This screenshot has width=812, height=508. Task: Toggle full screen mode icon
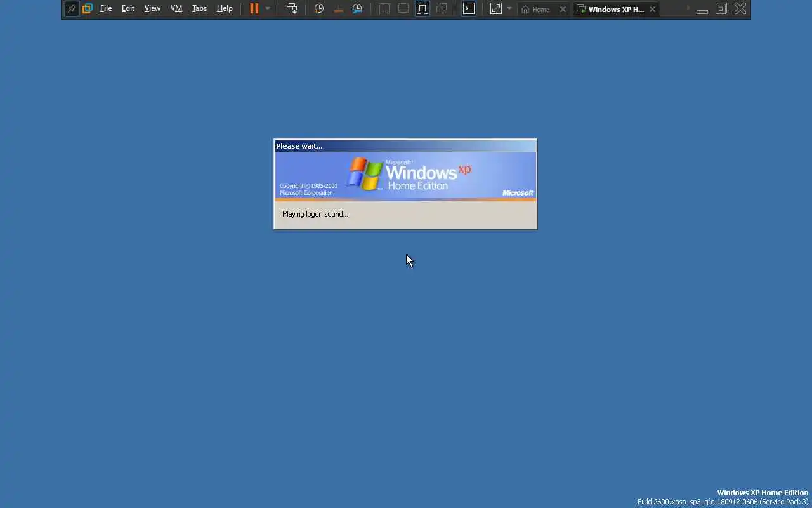[x=422, y=9]
